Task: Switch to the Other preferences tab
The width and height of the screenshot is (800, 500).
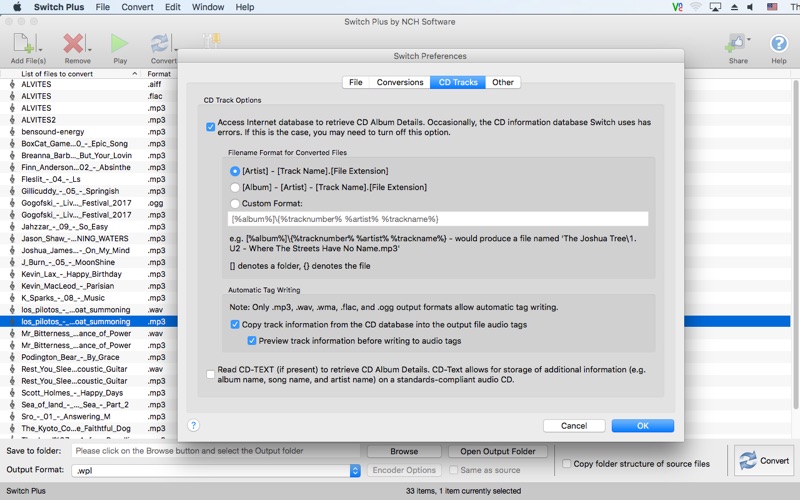Action: (503, 82)
